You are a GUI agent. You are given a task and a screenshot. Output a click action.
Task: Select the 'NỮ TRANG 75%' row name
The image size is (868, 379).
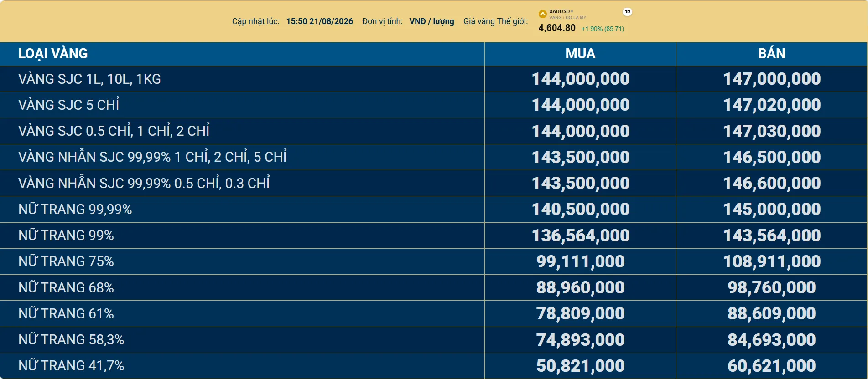click(66, 261)
